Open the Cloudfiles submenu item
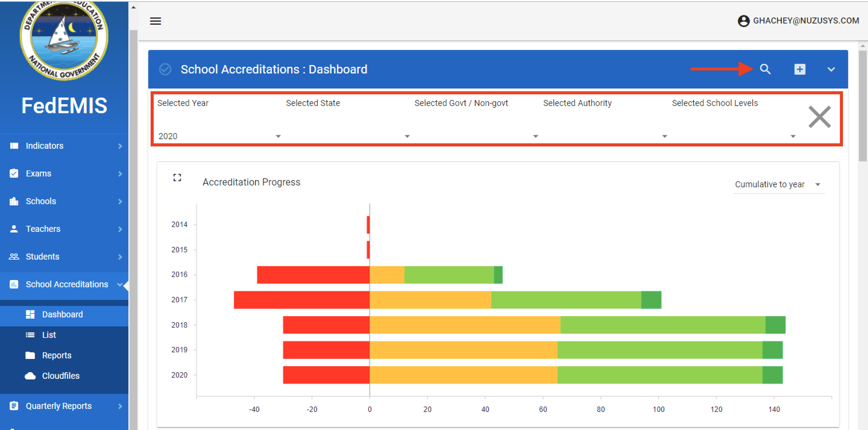 coord(61,376)
